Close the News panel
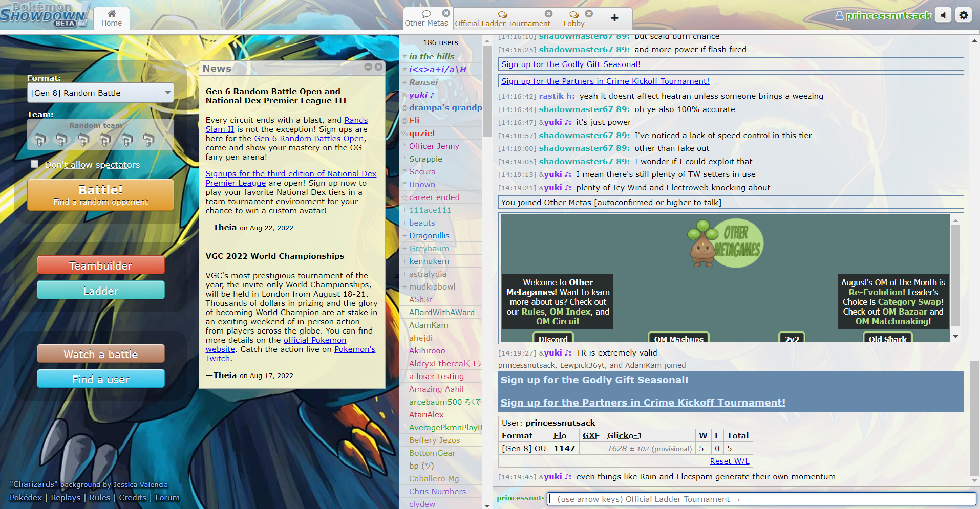980x509 pixels. click(378, 67)
